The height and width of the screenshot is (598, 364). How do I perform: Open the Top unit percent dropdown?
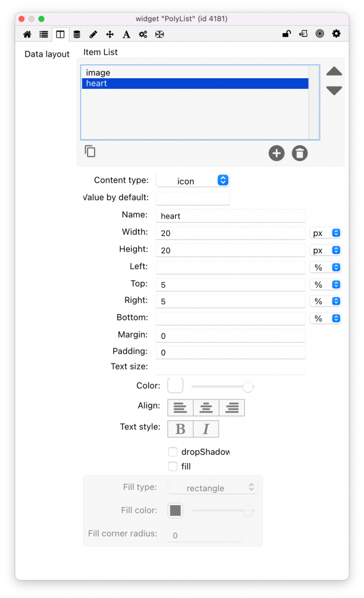(x=325, y=284)
